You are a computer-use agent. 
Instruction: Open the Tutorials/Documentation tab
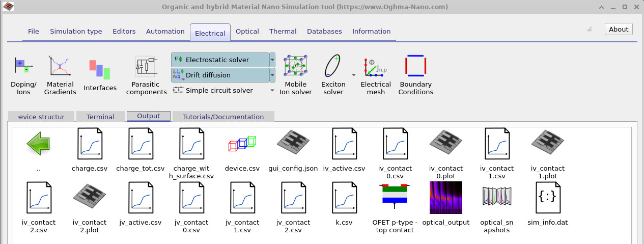tap(223, 117)
